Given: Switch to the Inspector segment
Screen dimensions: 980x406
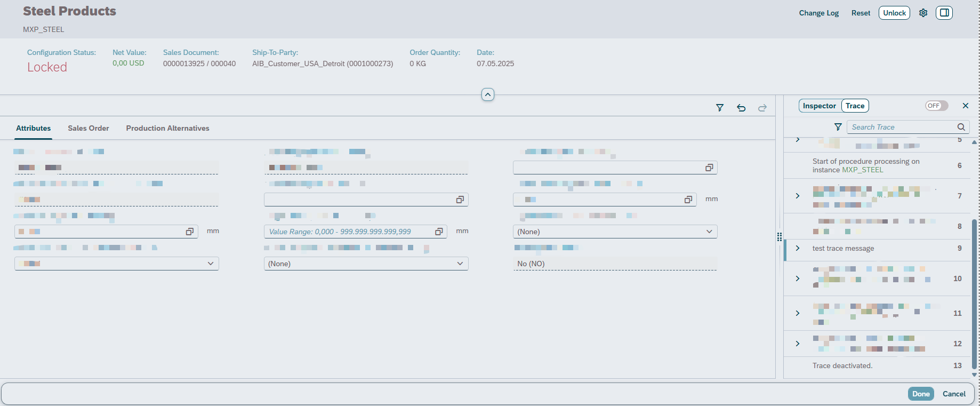Looking at the screenshot, I should (820, 106).
